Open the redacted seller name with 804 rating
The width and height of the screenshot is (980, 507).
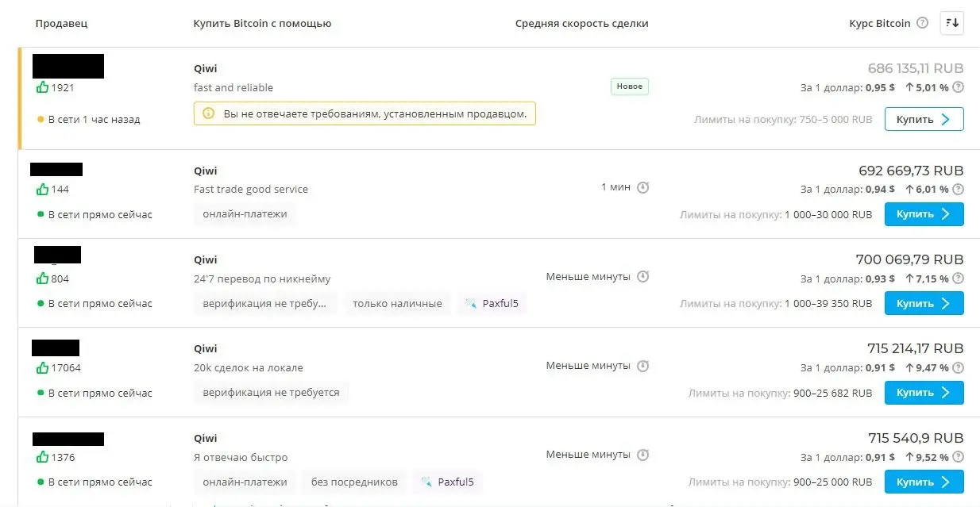57,255
